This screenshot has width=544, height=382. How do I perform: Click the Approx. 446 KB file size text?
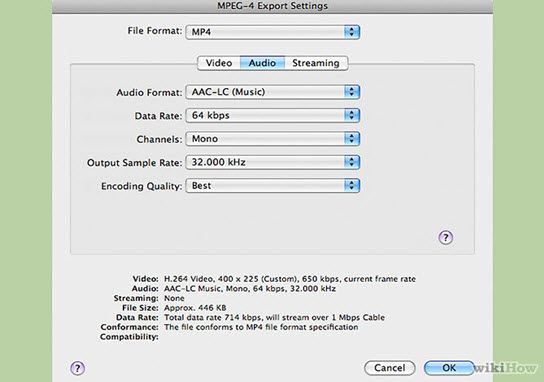click(x=195, y=308)
